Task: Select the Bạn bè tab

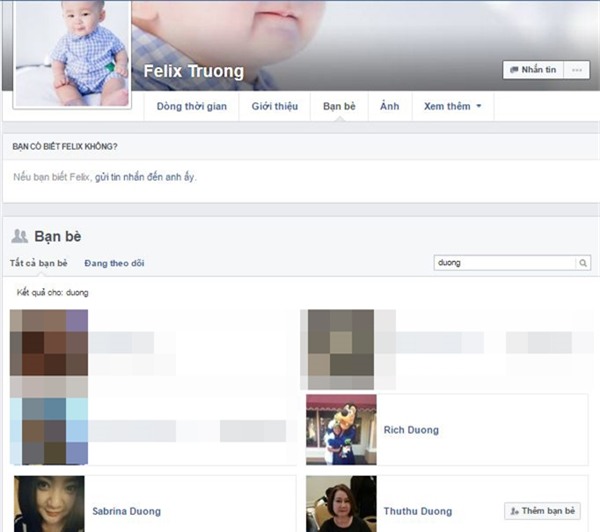Action: click(339, 106)
